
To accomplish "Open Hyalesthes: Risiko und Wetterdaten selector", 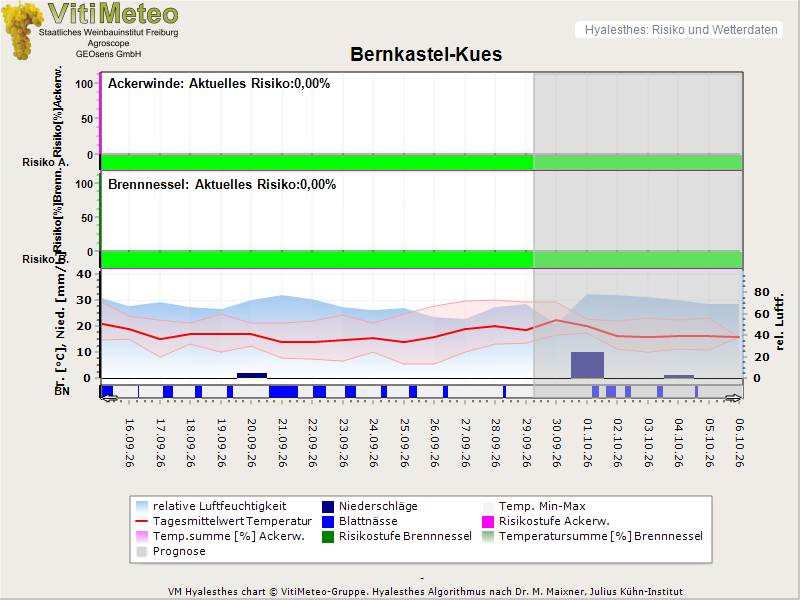I will tap(679, 30).
